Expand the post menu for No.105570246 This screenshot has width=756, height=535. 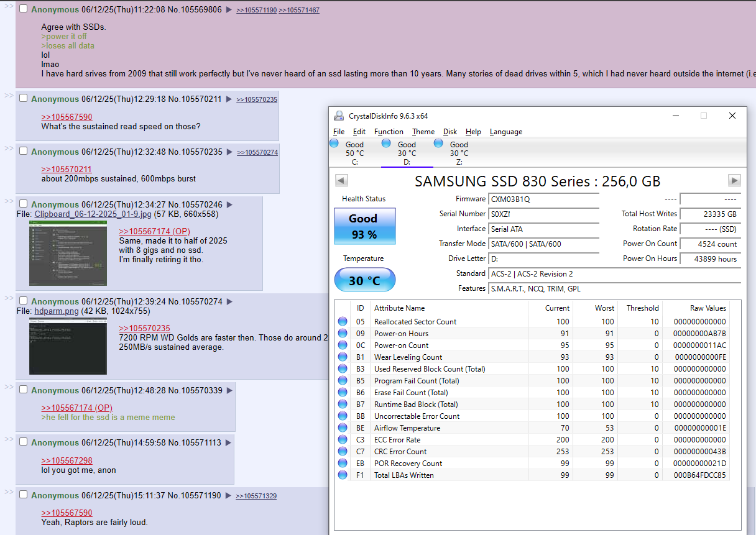coord(229,204)
